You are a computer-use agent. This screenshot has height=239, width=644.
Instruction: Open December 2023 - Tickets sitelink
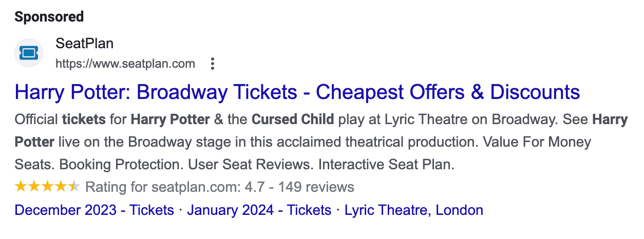pos(94,210)
